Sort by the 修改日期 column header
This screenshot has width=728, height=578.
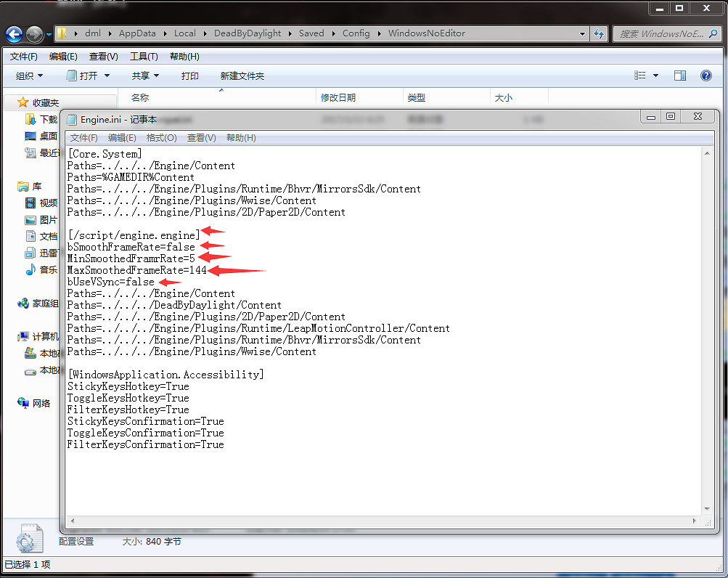(338, 97)
